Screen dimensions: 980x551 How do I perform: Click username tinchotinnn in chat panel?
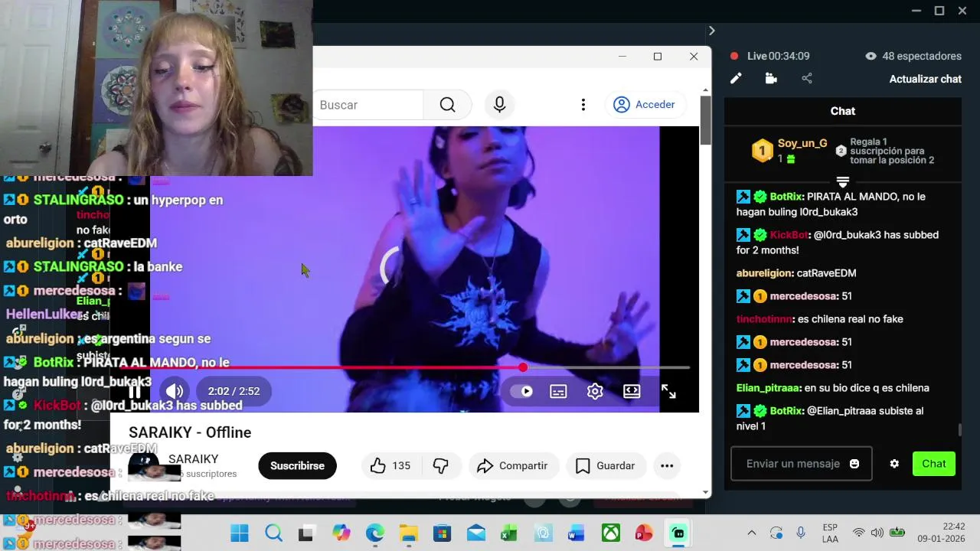click(x=764, y=319)
